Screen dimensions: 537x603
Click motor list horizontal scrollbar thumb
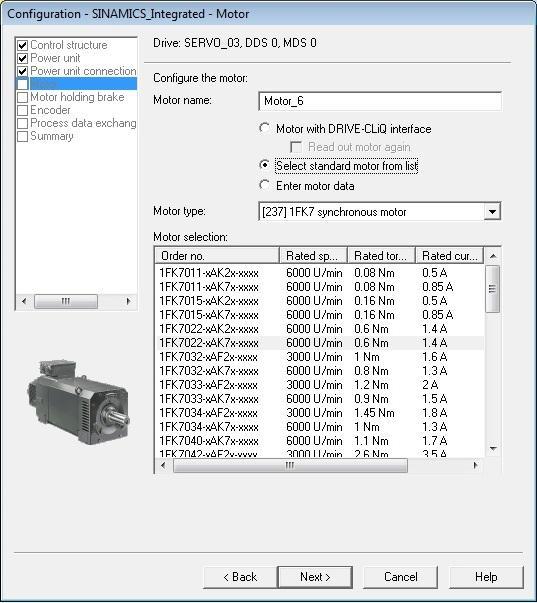point(290,465)
